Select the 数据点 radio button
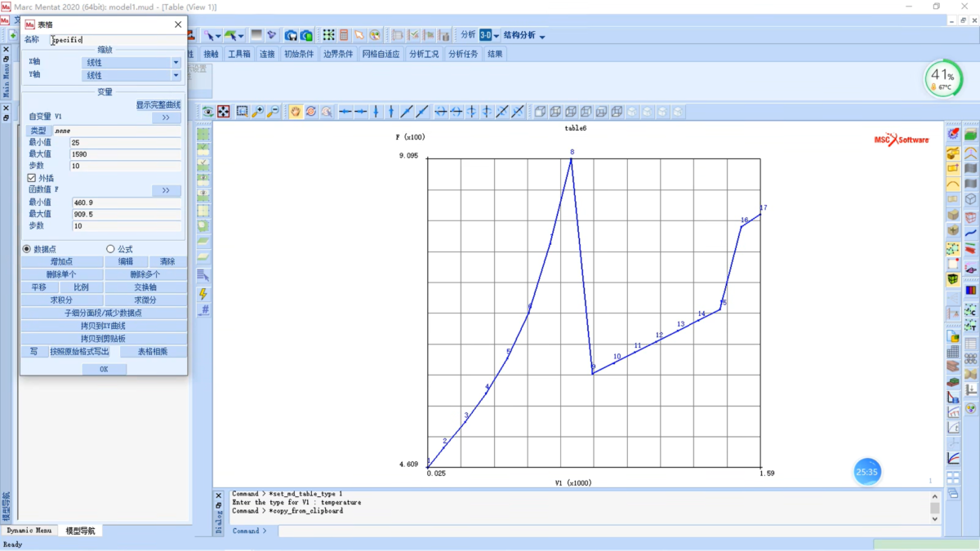The height and width of the screenshot is (551, 980). [x=27, y=249]
